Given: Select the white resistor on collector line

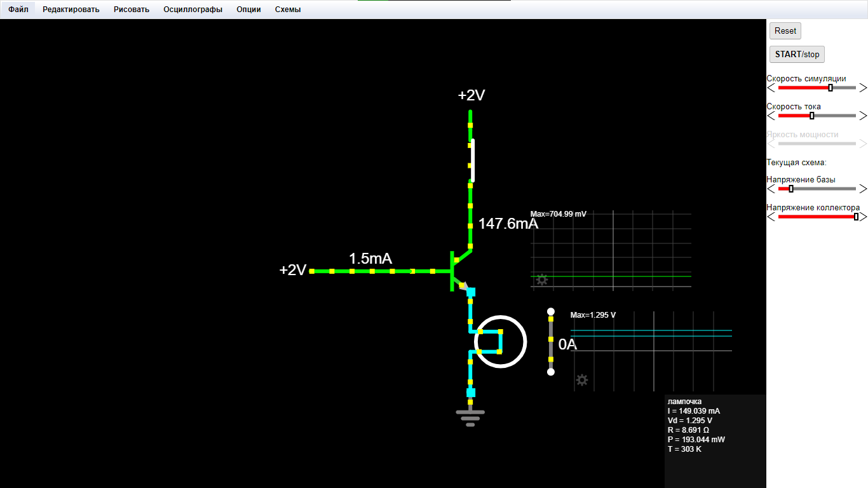Looking at the screenshot, I should pyautogui.click(x=473, y=161).
